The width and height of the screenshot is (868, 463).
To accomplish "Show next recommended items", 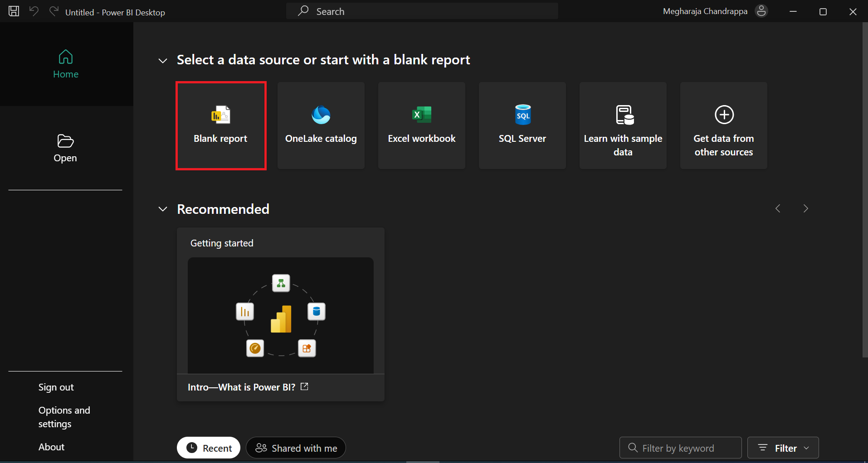I will (x=806, y=208).
